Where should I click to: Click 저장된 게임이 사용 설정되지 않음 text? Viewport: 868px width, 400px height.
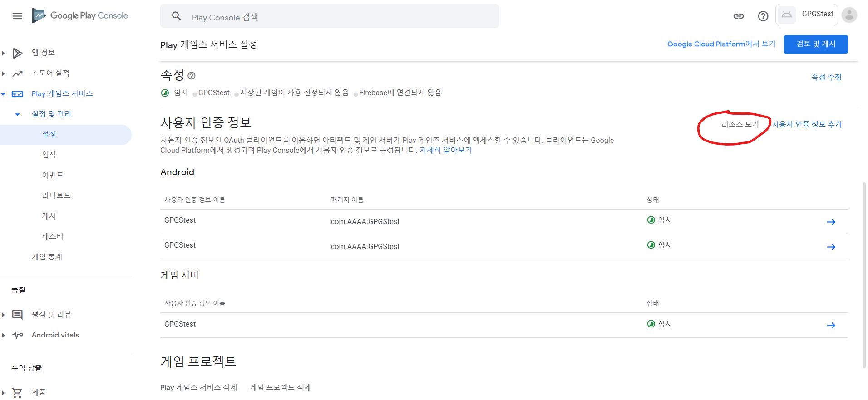coord(294,93)
